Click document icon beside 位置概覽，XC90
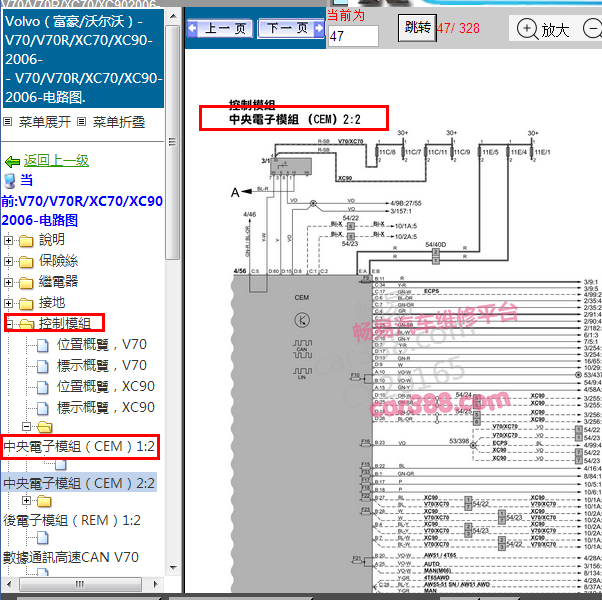 coord(43,387)
